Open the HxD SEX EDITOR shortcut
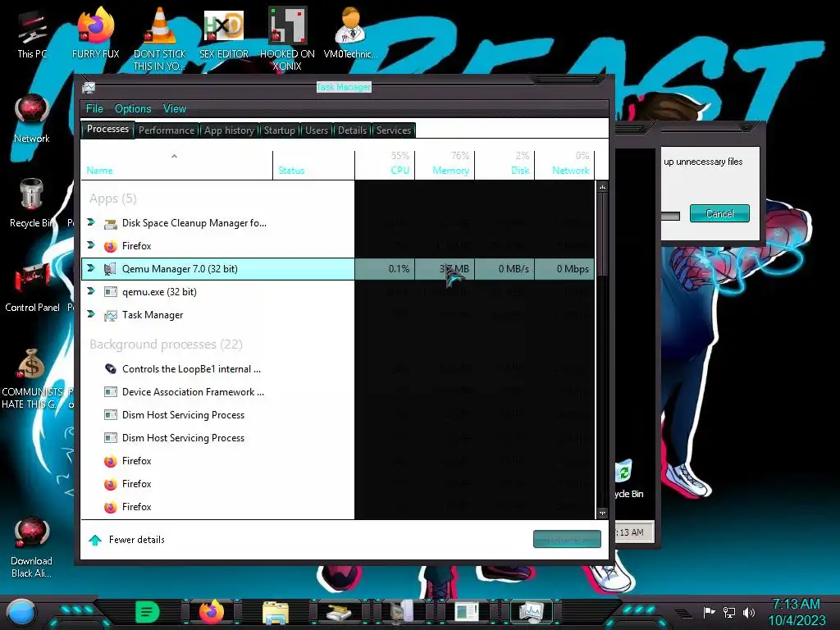840x630 pixels. (x=224, y=33)
